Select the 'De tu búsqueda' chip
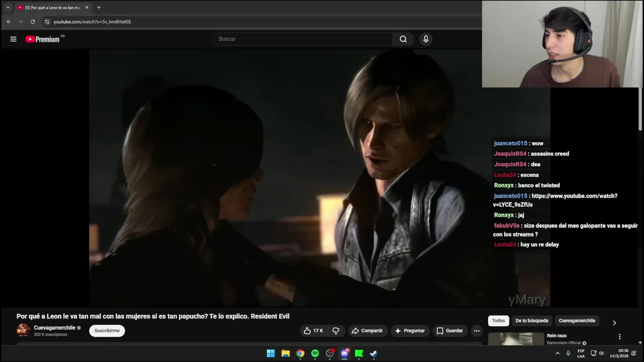This screenshot has width=644, height=362. (x=532, y=320)
